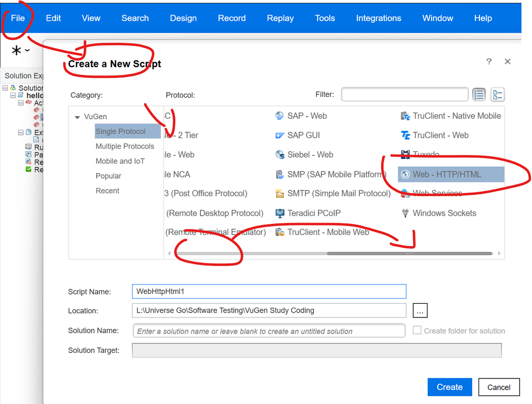Collapse the Solution root node in explorer
532x404 pixels.
tap(5, 88)
